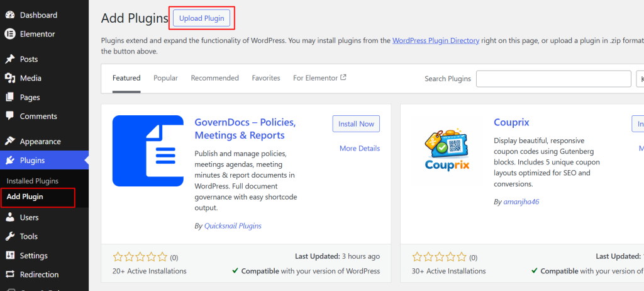
Task: Focus the Search Plugins input field
Action: point(553,79)
